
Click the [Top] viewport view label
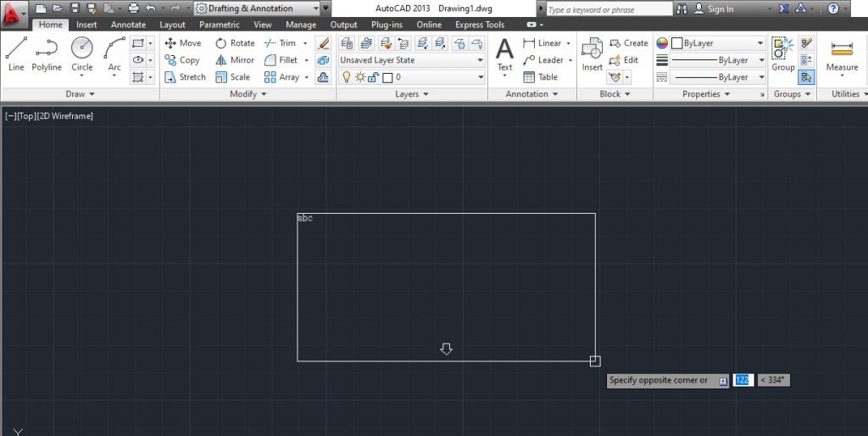(26, 116)
